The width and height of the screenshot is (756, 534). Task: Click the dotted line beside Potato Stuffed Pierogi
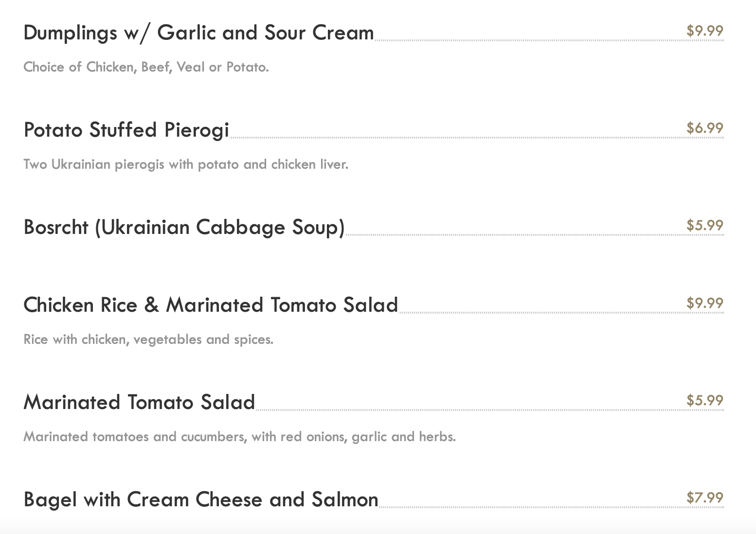(457, 137)
